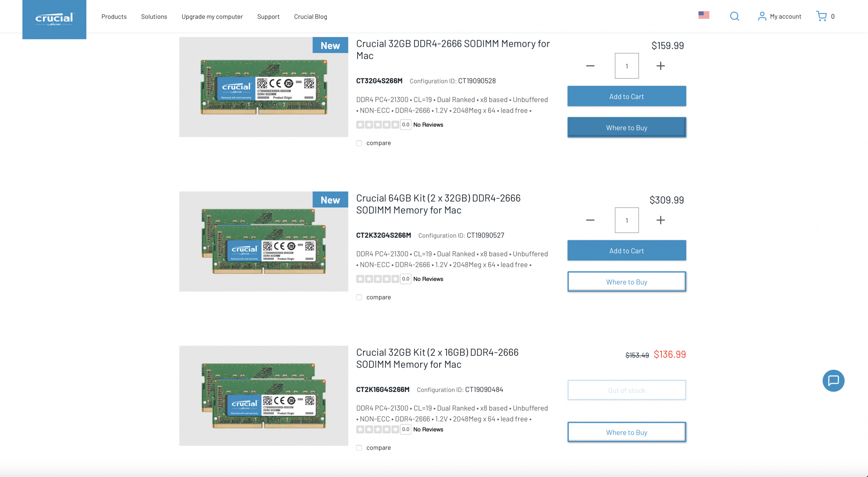
Task: Open Crucial 64GB Kit (2 x 32GB) title
Action: (x=438, y=204)
